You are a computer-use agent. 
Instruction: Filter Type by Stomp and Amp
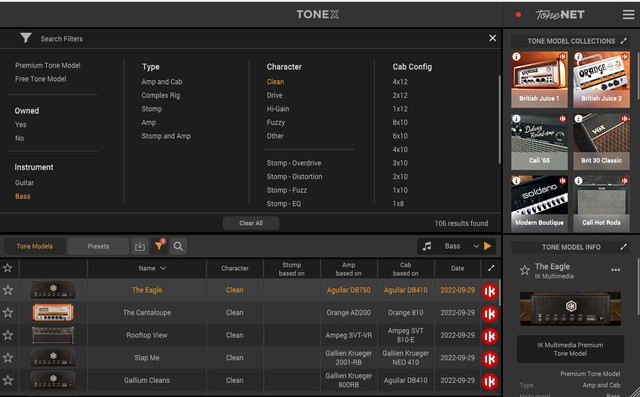[166, 136]
